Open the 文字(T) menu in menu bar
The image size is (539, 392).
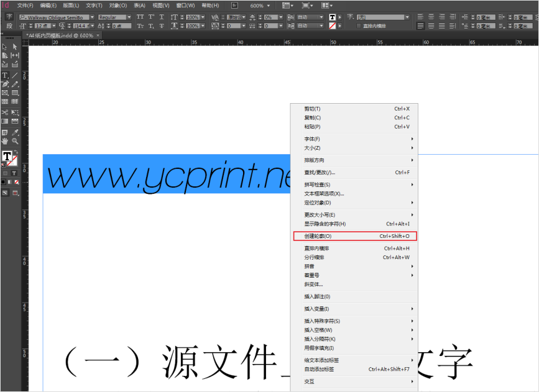click(x=94, y=5)
